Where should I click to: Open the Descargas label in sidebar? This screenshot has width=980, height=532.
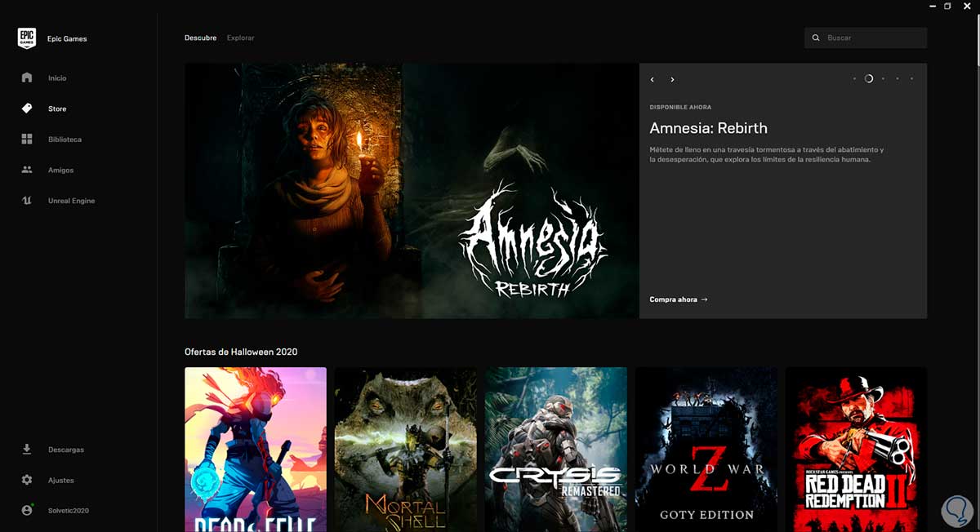click(x=66, y=450)
